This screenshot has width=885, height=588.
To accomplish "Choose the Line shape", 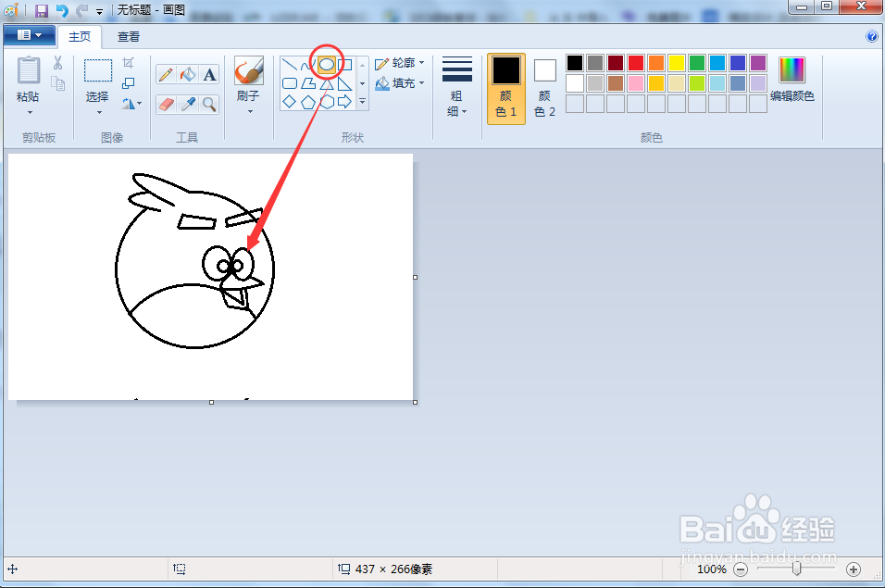I will (290, 65).
